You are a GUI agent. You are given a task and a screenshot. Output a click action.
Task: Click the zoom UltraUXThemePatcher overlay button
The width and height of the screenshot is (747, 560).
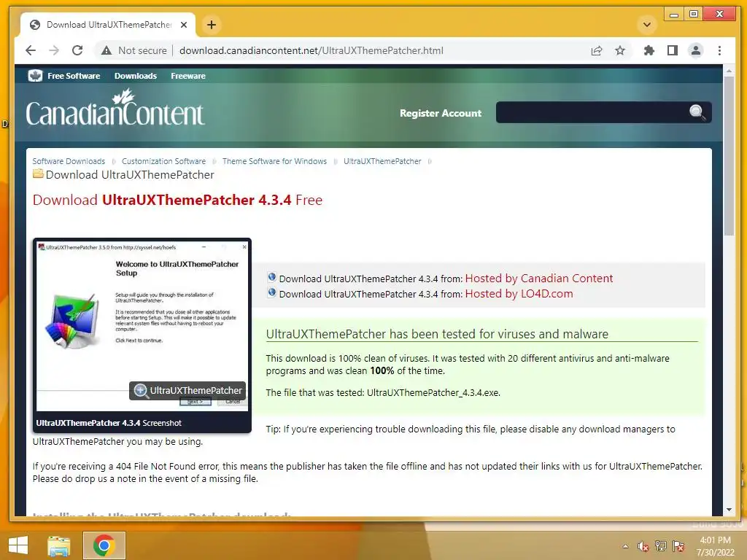tap(187, 391)
